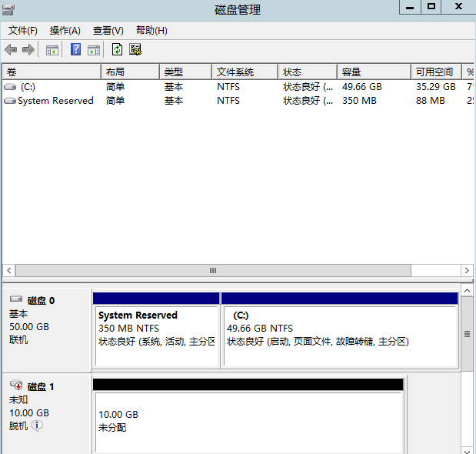
Task: Click the vertical scrollbar down arrow
Action: [467, 451]
